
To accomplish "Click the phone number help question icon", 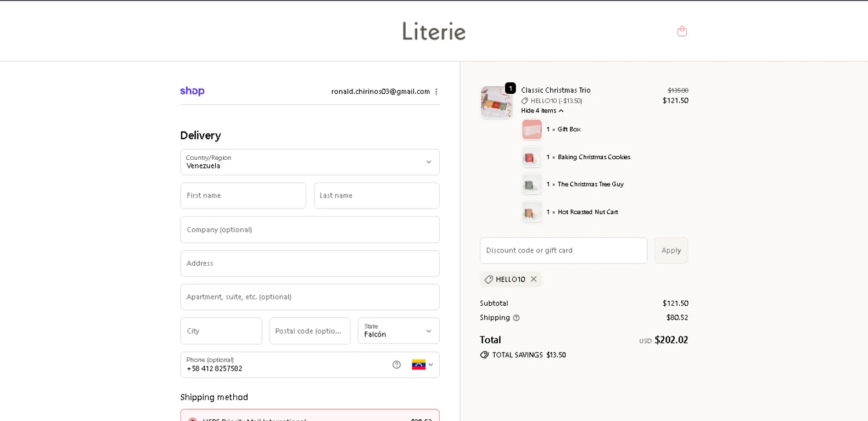I will [x=396, y=364].
